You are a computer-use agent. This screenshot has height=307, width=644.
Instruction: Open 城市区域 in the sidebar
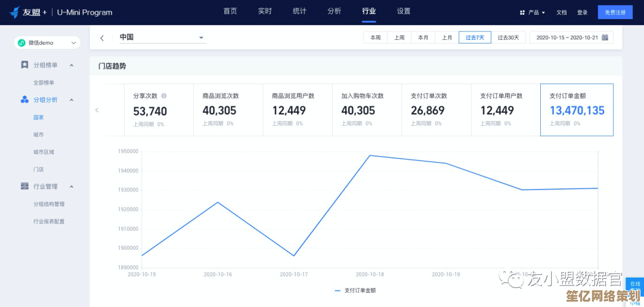point(44,152)
